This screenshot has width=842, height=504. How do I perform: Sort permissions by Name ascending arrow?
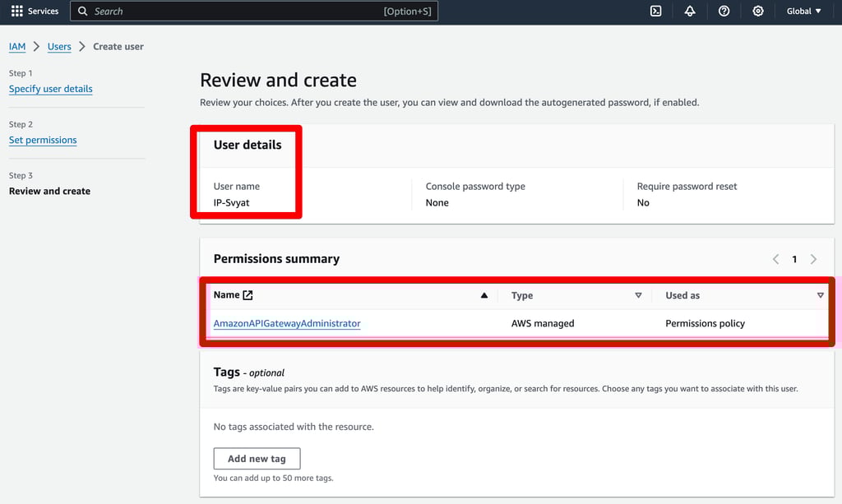484,295
